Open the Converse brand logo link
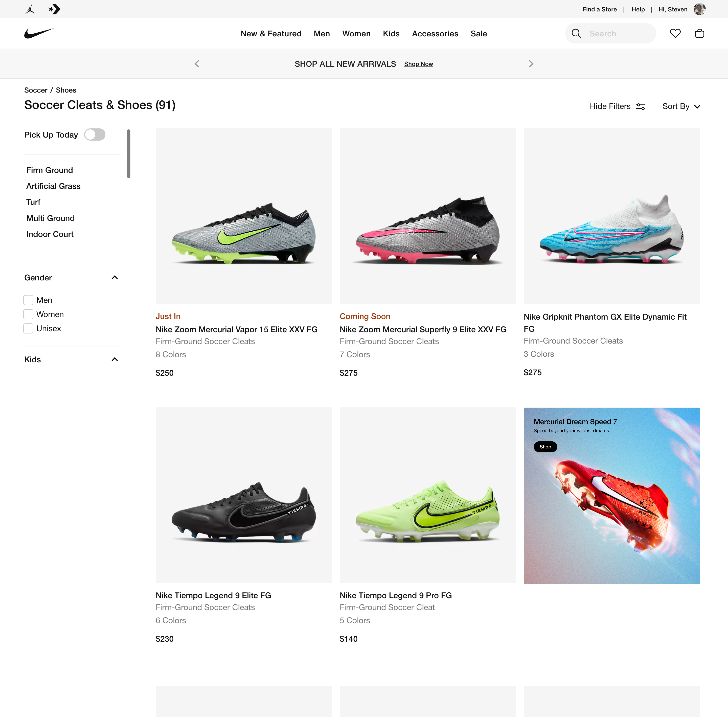The height and width of the screenshot is (717, 728). coord(55,9)
